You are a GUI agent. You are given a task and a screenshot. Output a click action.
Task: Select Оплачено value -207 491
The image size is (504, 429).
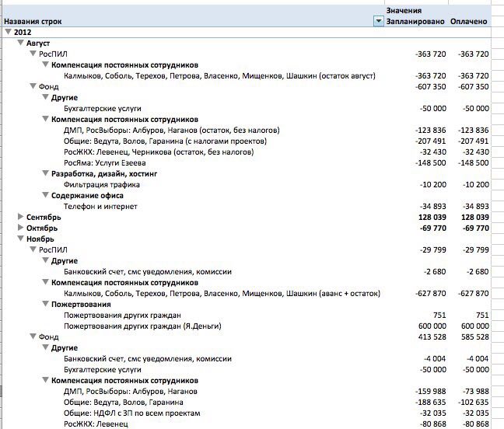473,141
